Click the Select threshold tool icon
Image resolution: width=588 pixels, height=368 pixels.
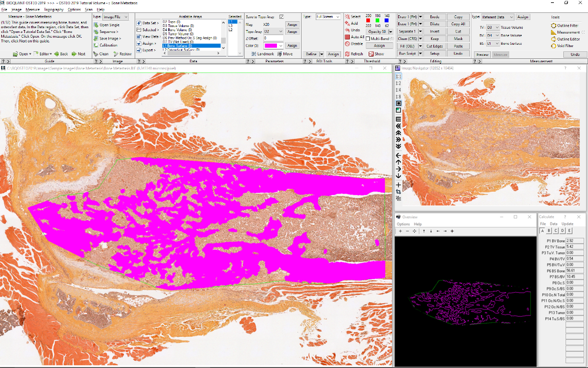tap(348, 17)
